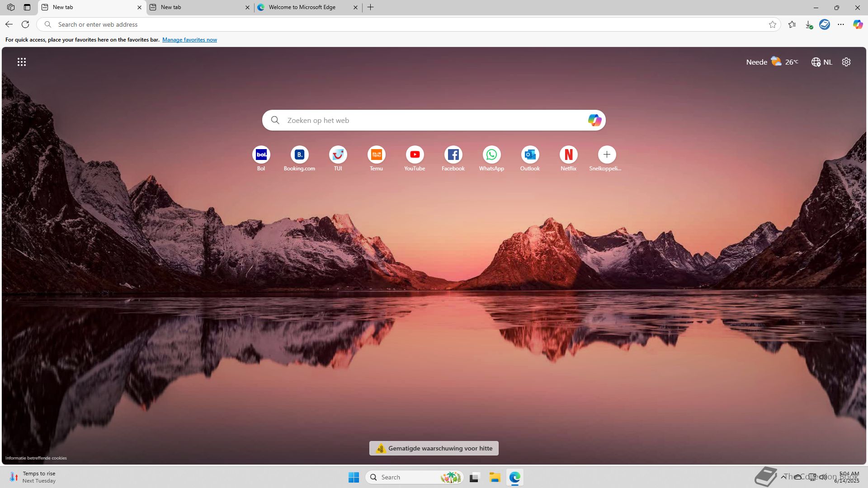This screenshot has height=488, width=868.
Task: Click the Gematigde waarschuwing voor hitte button
Action: 434,448
